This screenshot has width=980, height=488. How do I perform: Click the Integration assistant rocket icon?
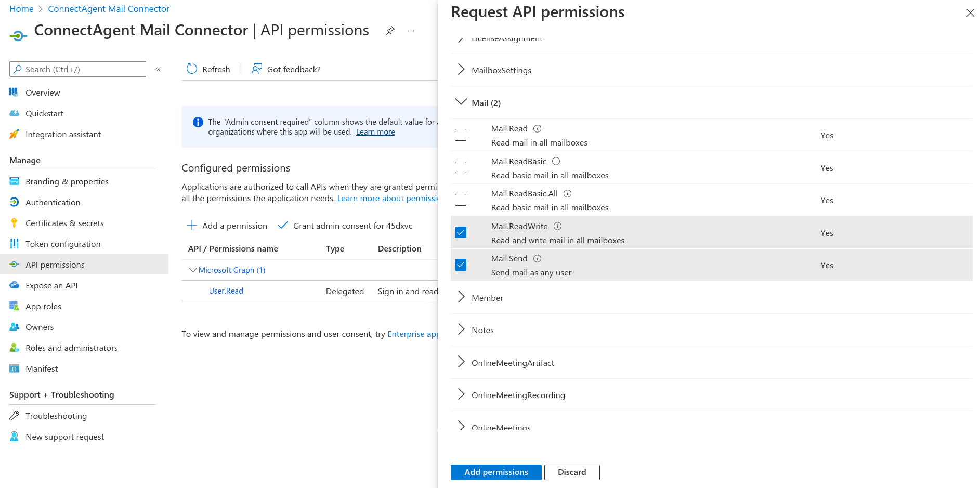point(14,134)
